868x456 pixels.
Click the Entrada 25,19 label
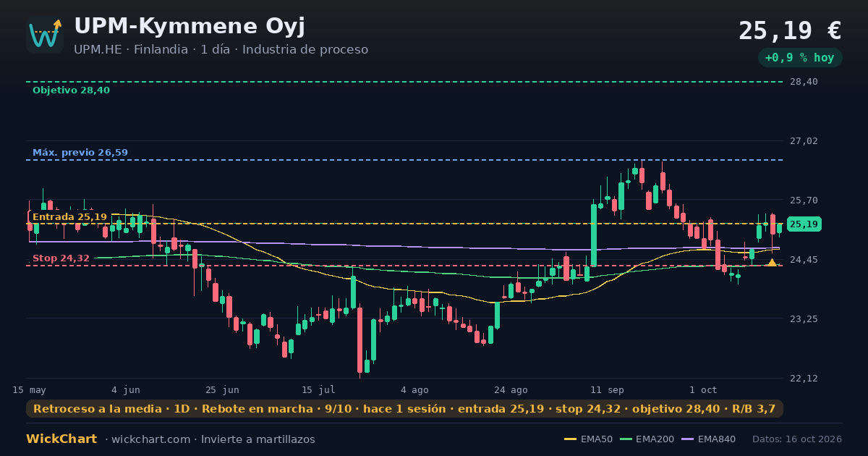tap(69, 217)
